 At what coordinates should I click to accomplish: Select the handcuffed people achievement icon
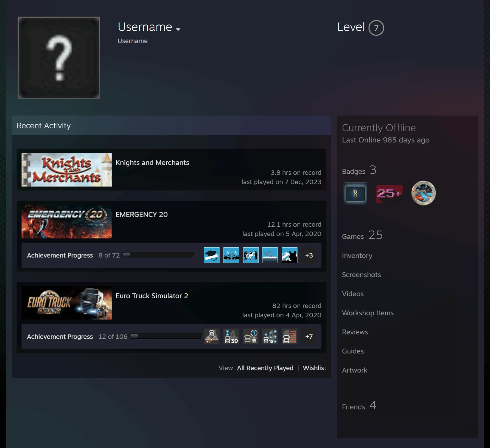click(x=251, y=255)
